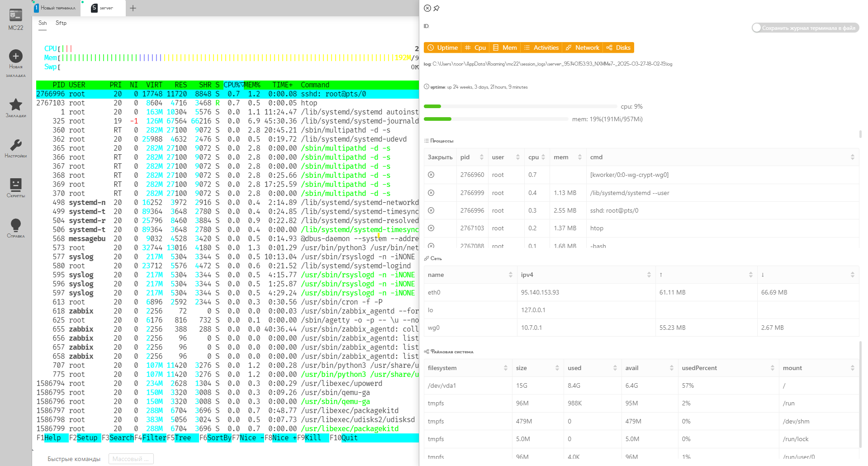Add a new terminal tab

[133, 8]
